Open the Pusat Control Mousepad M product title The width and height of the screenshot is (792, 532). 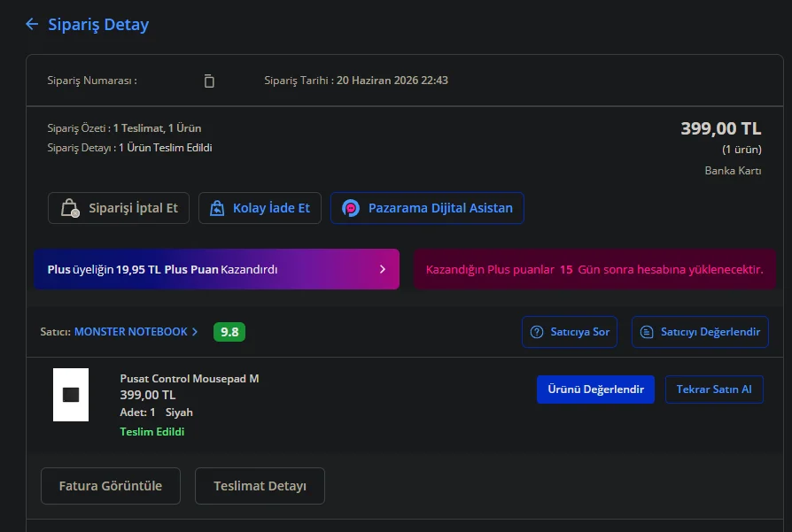190,379
